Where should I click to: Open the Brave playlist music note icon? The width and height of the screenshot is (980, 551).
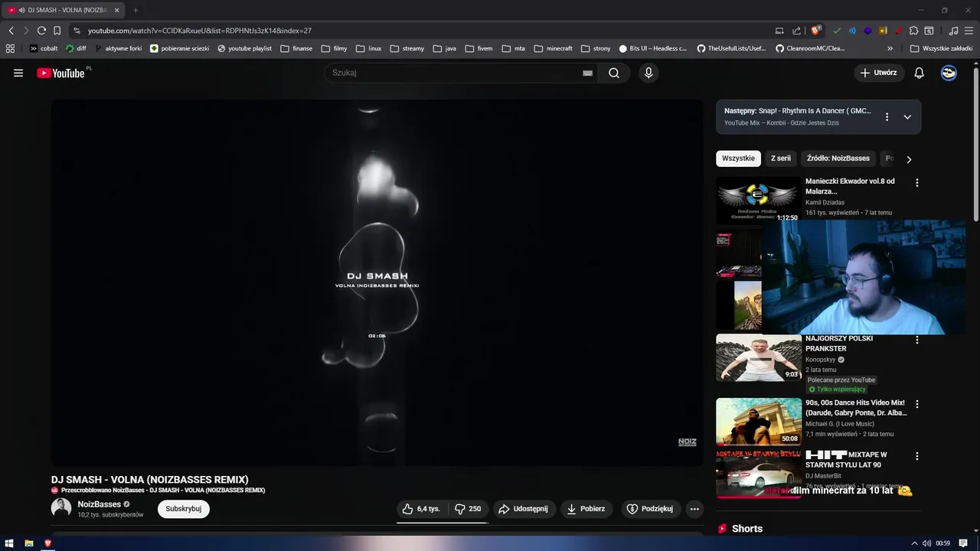tap(953, 31)
